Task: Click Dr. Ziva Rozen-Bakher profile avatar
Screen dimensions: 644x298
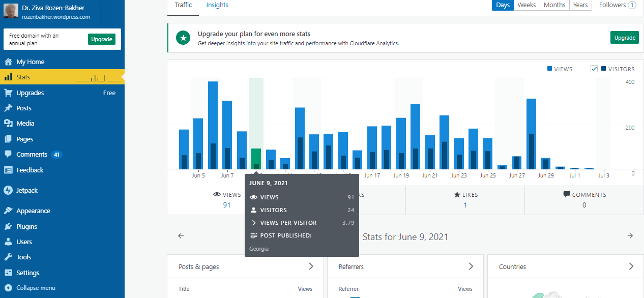Action: point(10,11)
